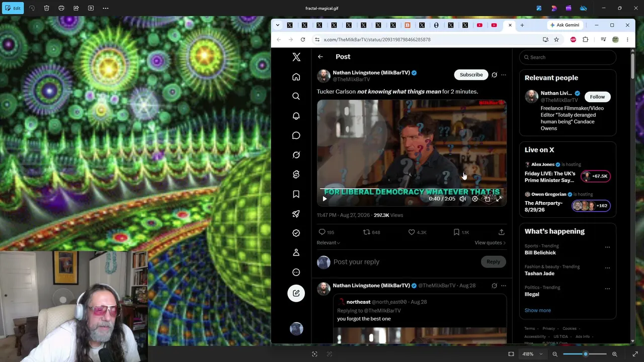This screenshot has width=644, height=362.
Task: Mute the video volume
Action: coord(463,199)
